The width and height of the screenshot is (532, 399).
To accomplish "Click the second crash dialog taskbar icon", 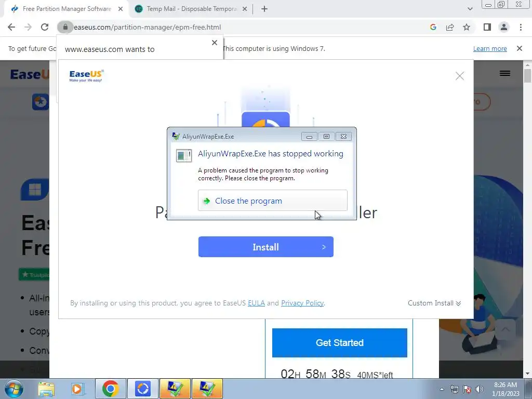I will coord(207,389).
